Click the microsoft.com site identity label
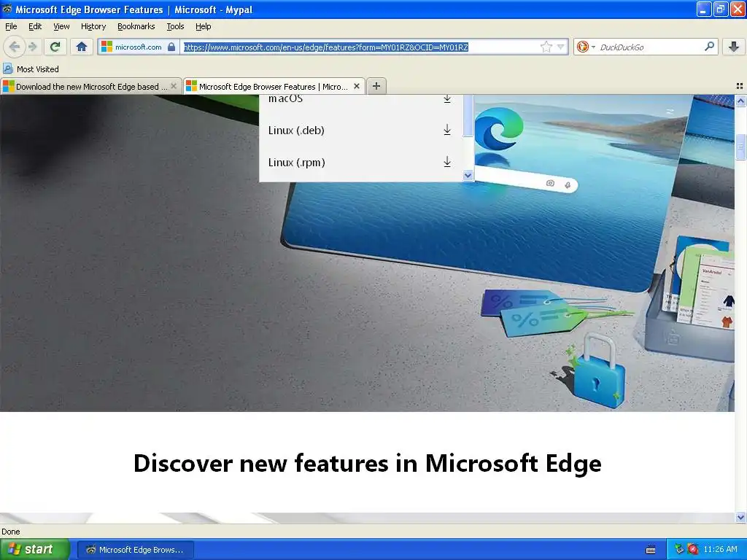Viewport: 747px width, 560px height. 138,47
